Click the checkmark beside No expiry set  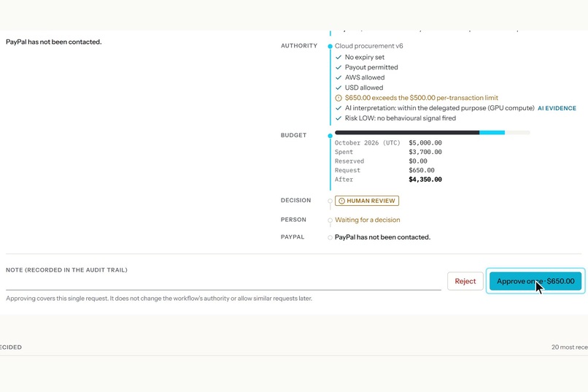pyautogui.click(x=339, y=57)
